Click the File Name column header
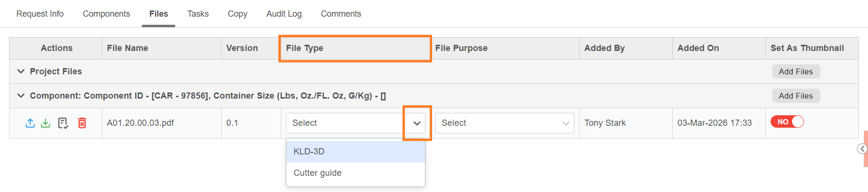The width and height of the screenshot is (868, 192). 127,48
